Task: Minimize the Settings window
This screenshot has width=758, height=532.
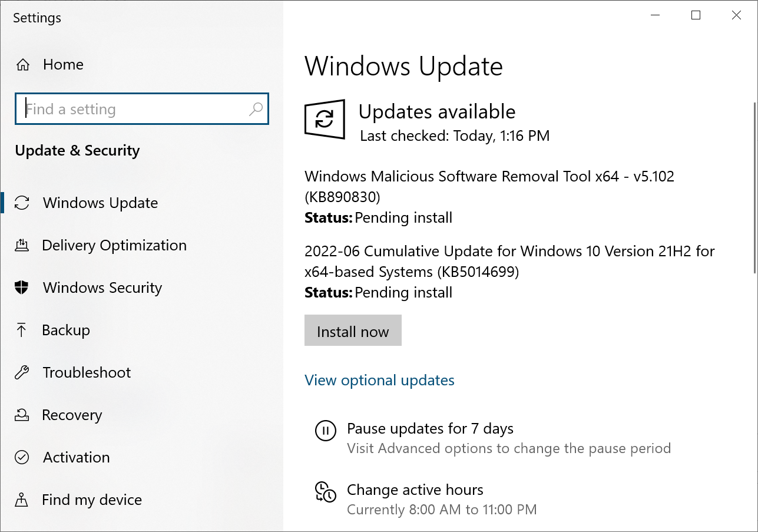Action: (x=655, y=16)
